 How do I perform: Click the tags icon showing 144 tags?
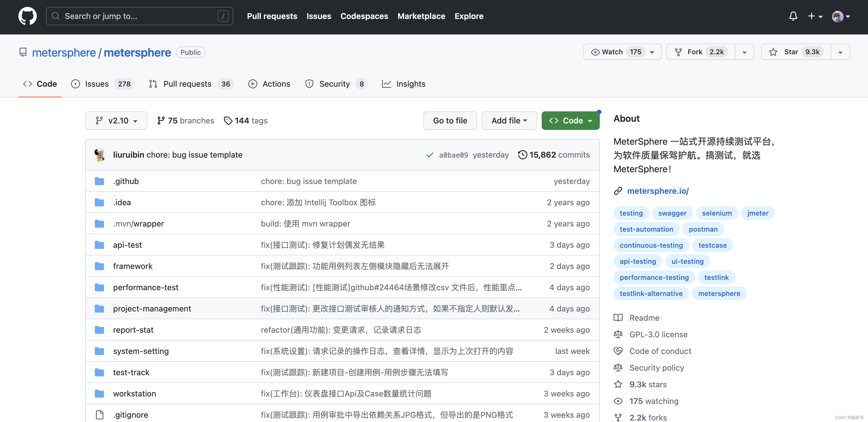(x=228, y=121)
